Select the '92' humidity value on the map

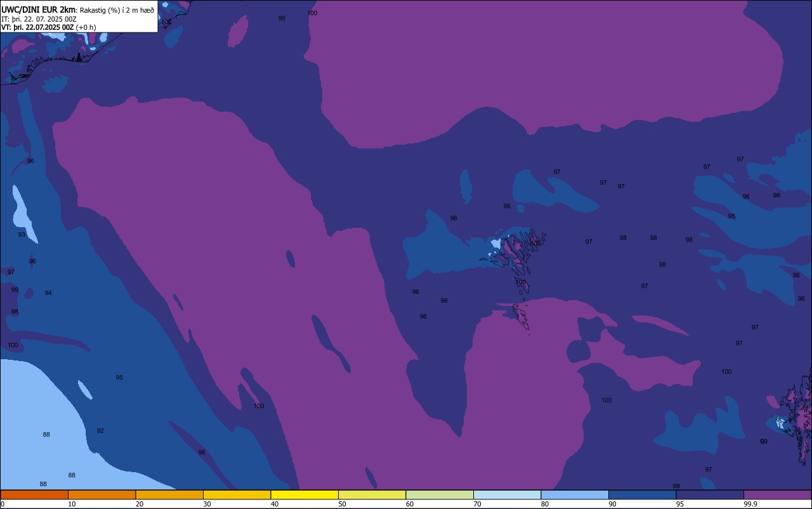[100, 431]
